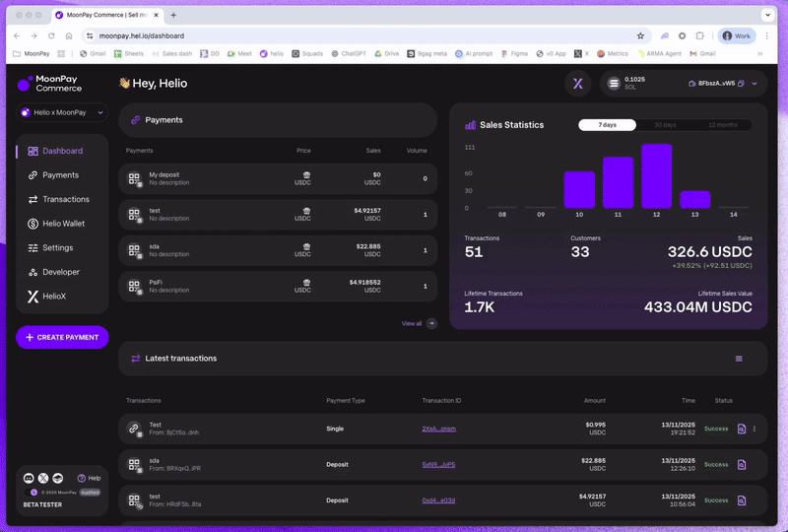Screen dimensions: 788x532
Task: Open a new browser tab
Action: click(173, 15)
